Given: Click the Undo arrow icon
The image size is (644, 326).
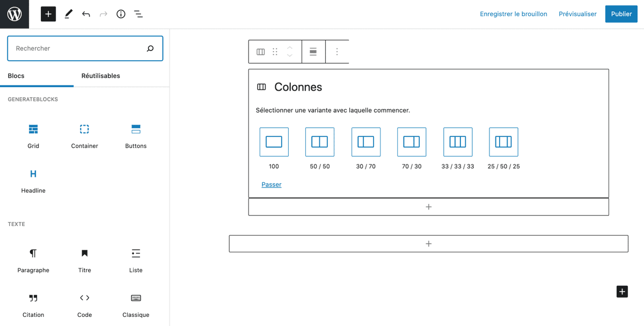Looking at the screenshot, I should (86, 14).
